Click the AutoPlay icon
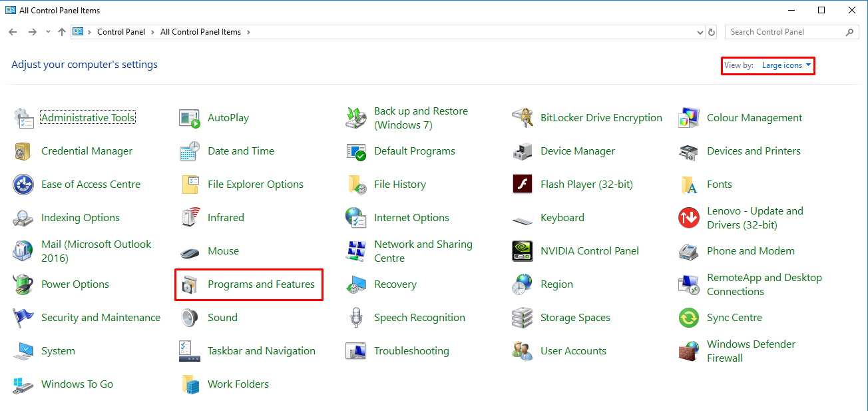Viewport: 868px width, 411px height. coord(190,118)
